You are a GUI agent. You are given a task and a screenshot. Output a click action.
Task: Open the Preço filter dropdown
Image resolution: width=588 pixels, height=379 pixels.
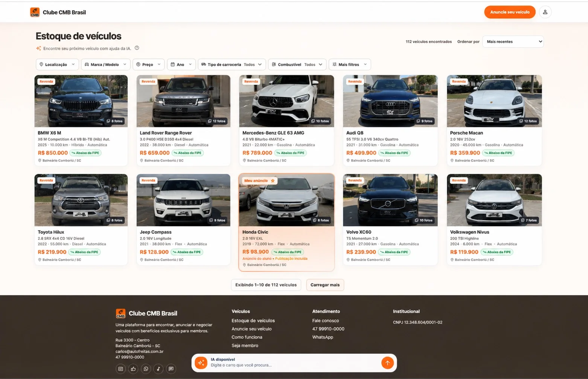(148, 64)
